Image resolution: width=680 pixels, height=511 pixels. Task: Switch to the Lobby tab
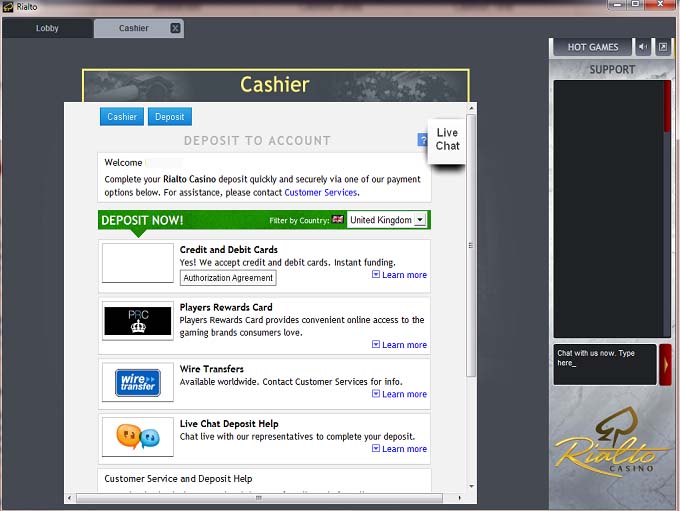(47, 28)
